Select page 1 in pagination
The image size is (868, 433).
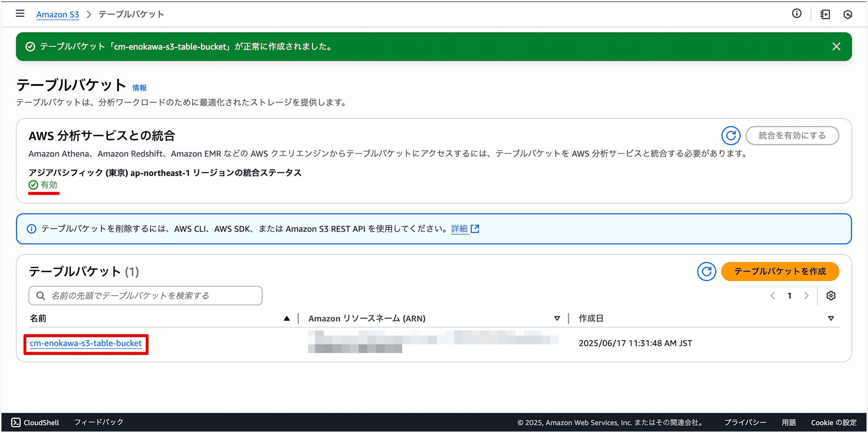coord(789,296)
